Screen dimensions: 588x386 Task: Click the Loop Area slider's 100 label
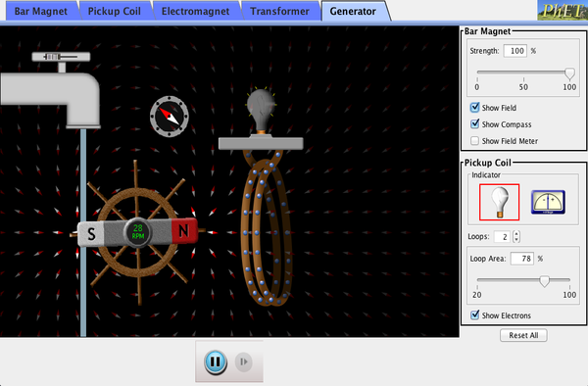[569, 295]
